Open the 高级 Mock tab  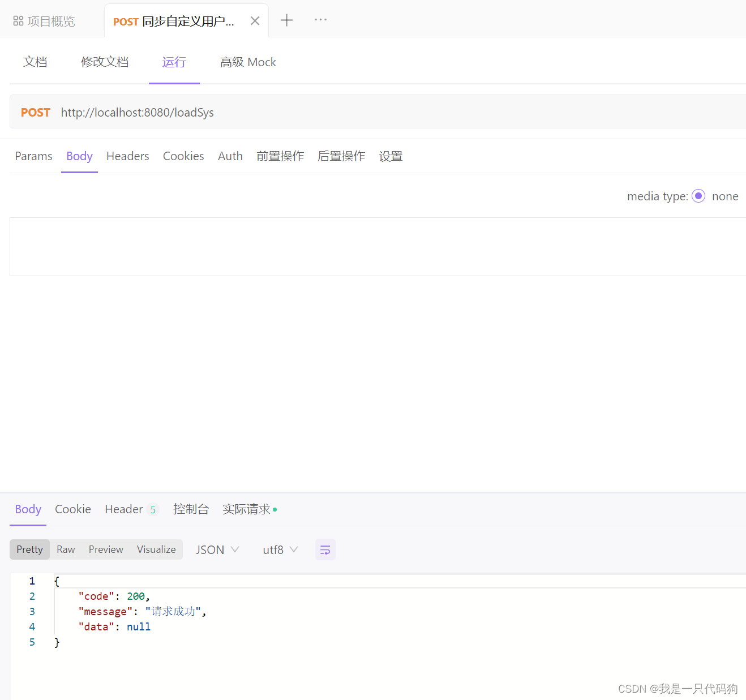248,62
